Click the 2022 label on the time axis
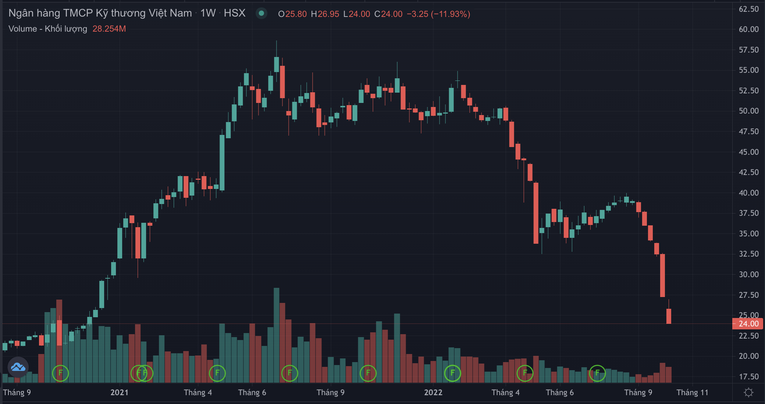 432,393
